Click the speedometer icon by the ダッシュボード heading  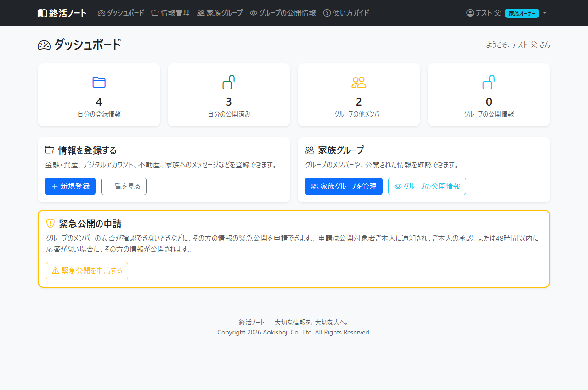[44, 45]
